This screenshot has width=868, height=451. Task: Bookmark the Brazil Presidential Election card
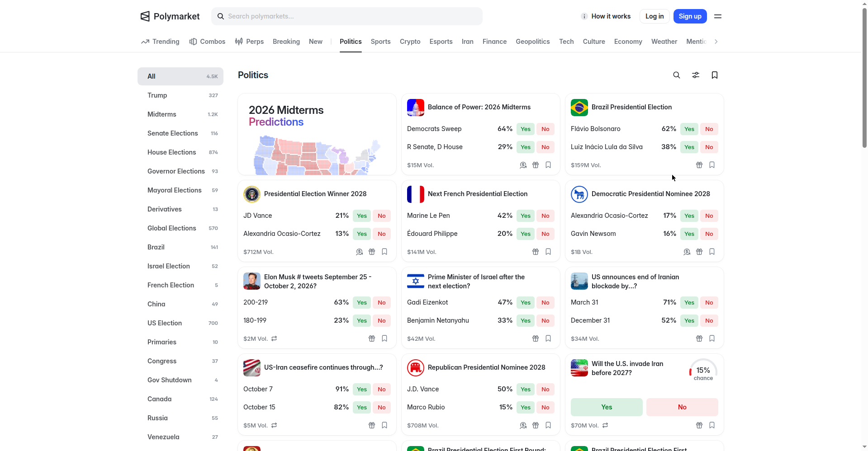click(x=712, y=165)
